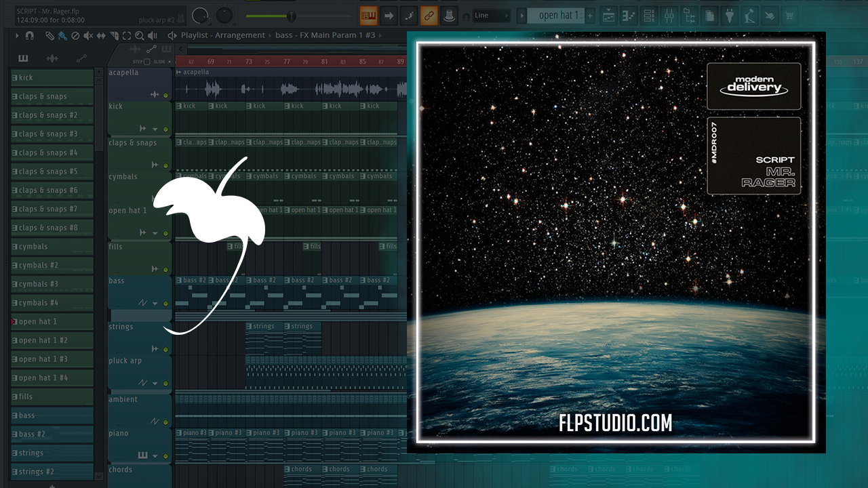Open the Line snap dropdown
Screen dimensions: 868x488
coord(491,15)
